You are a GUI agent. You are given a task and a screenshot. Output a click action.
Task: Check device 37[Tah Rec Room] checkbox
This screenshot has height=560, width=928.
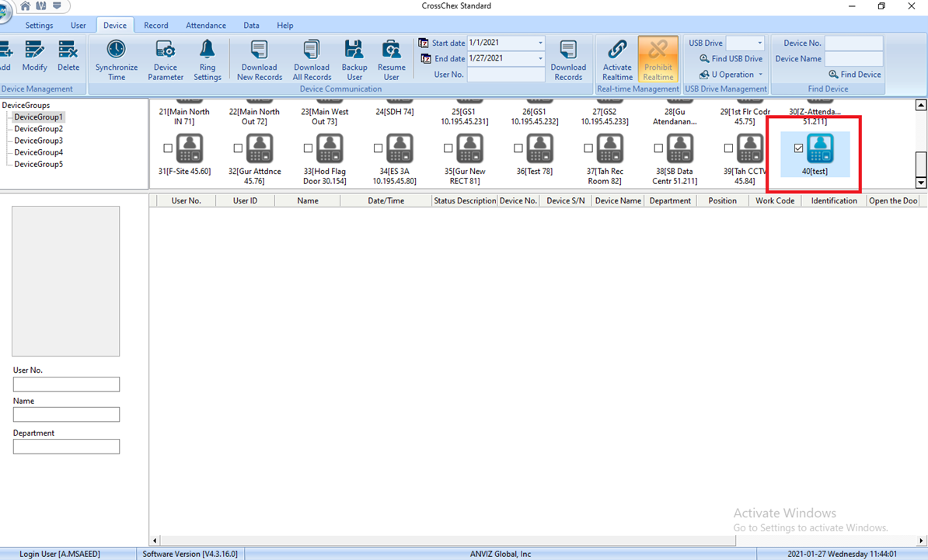click(588, 148)
